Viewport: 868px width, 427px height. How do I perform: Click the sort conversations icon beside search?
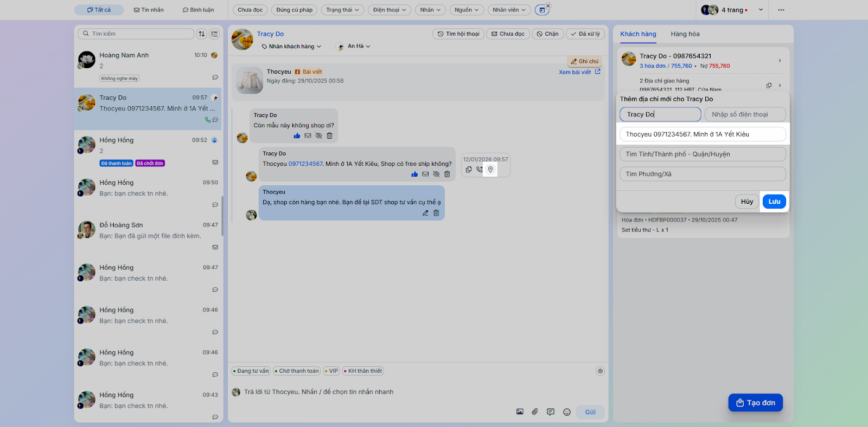(202, 34)
